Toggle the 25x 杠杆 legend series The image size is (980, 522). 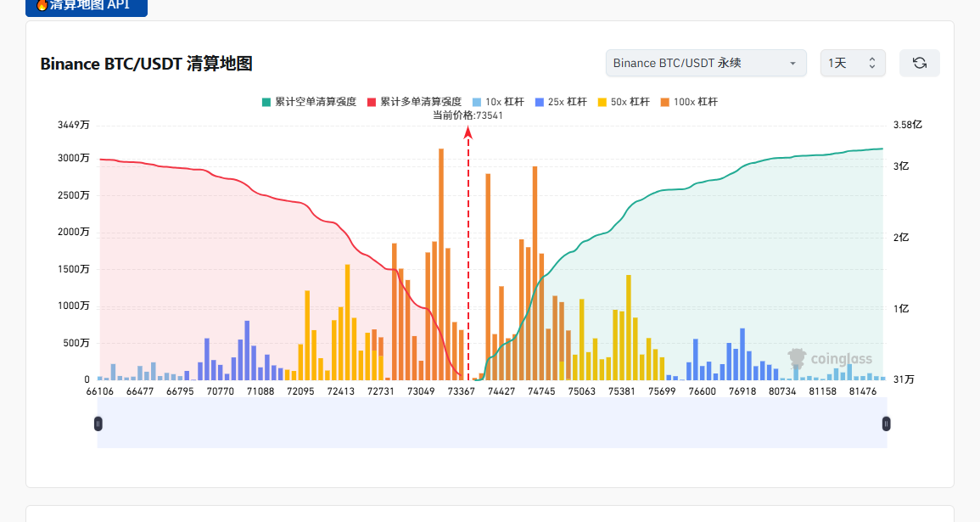(x=561, y=102)
